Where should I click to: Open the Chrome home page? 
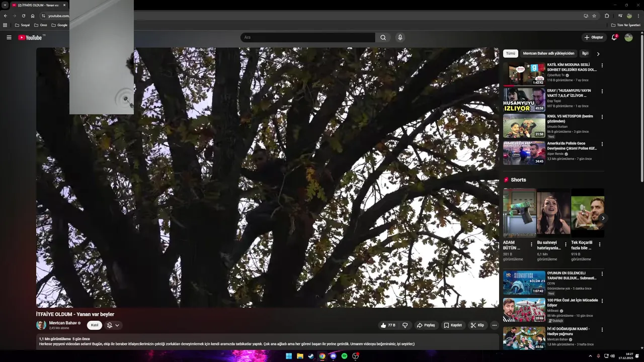pyautogui.click(x=33, y=16)
